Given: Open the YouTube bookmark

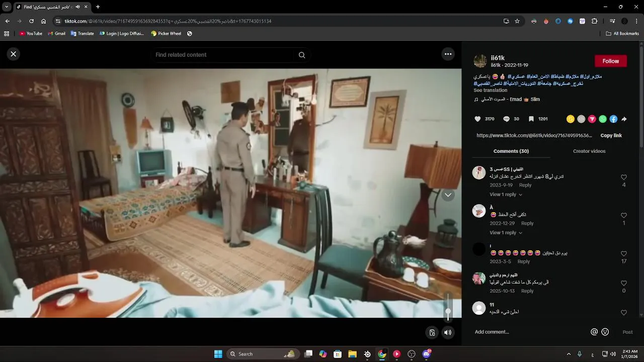Looking at the screenshot, I should coord(31,34).
